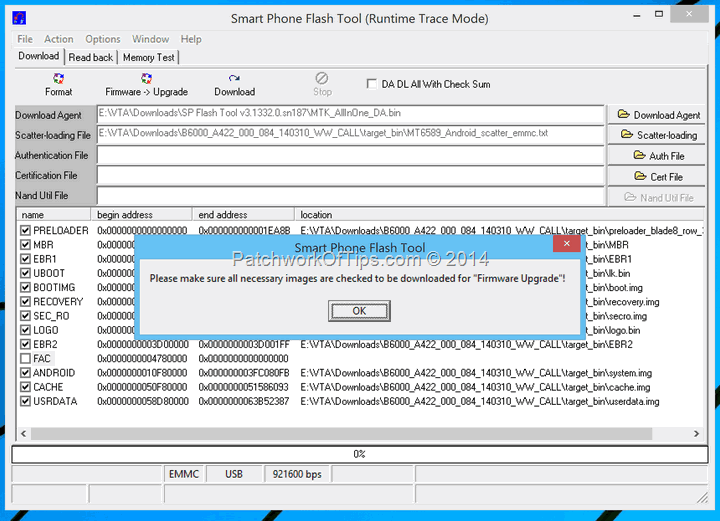
Task: Open the Download Agent folder button
Action: [x=657, y=115]
